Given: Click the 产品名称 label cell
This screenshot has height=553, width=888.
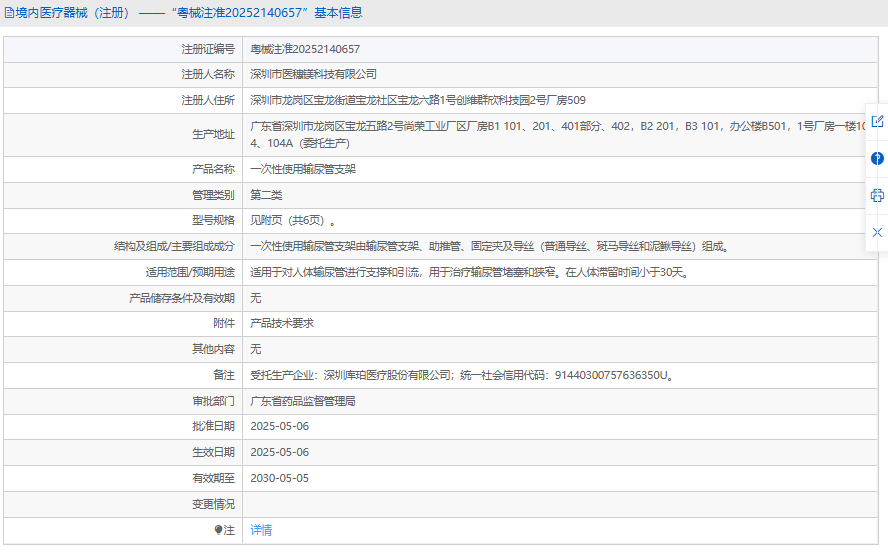Looking at the screenshot, I should [x=123, y=169].
